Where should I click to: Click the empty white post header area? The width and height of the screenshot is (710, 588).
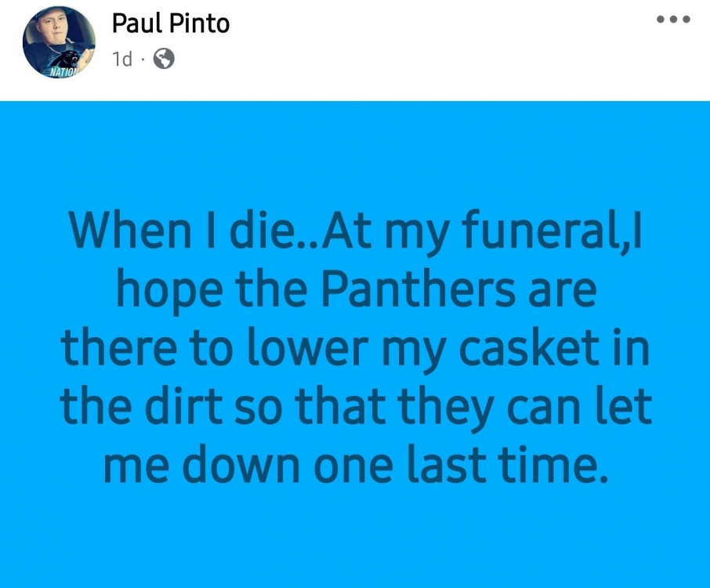pos(431,55)
